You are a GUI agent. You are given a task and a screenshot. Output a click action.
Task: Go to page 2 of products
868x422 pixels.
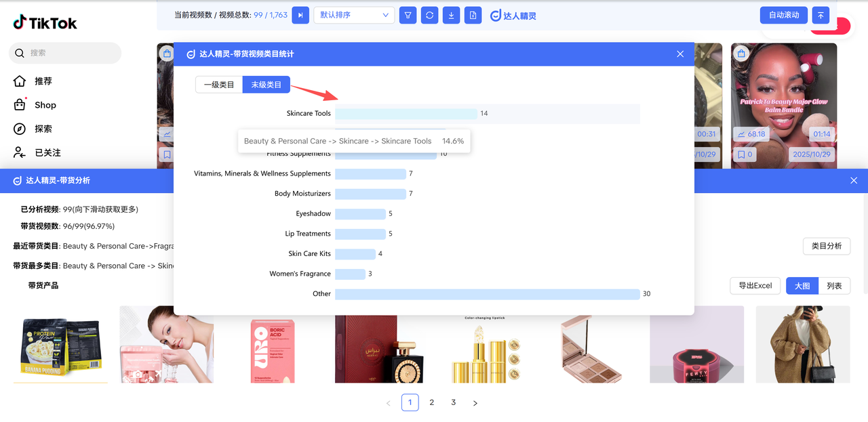432,402
